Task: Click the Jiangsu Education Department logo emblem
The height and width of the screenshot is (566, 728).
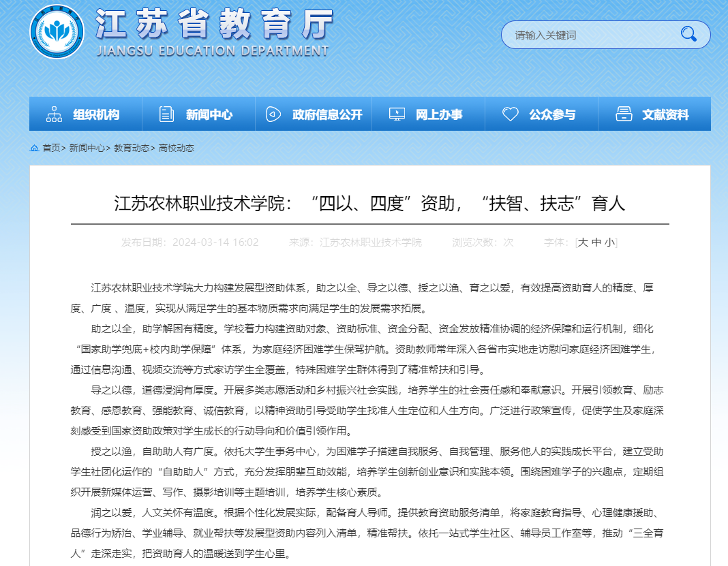Action: pos(57,32)
